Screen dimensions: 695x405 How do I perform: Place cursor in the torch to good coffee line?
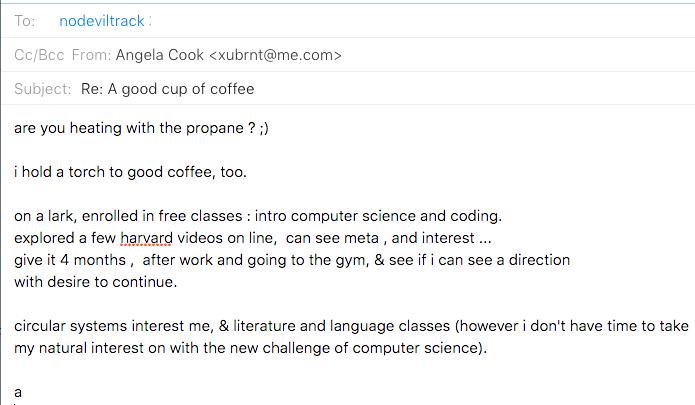[x=130, y=172]
